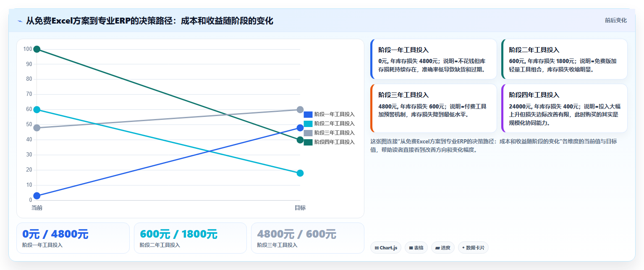
Task: Toggle 阶段一年工具投入 legend blue swatch
Action: [x=308, y=114]
